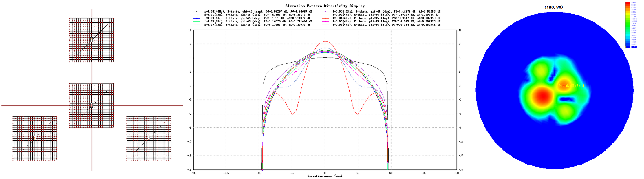644x179 pixels.
Task: Pick the highlighted blue swatch at scale bottom
Action: 628,47
